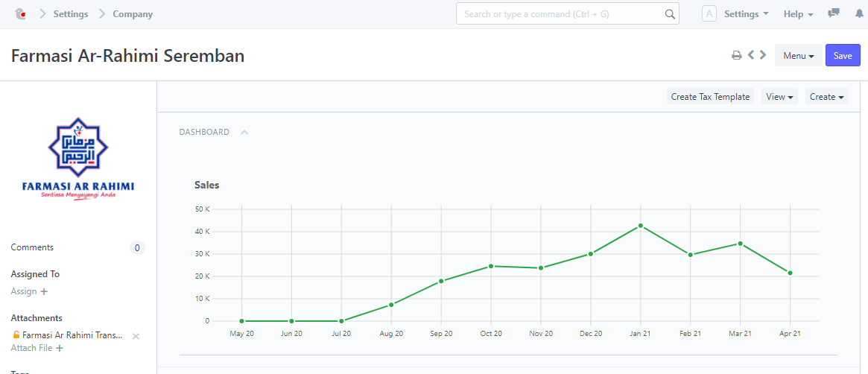Click the May 20 data point

pyautogui.click(x=242, y=321)
